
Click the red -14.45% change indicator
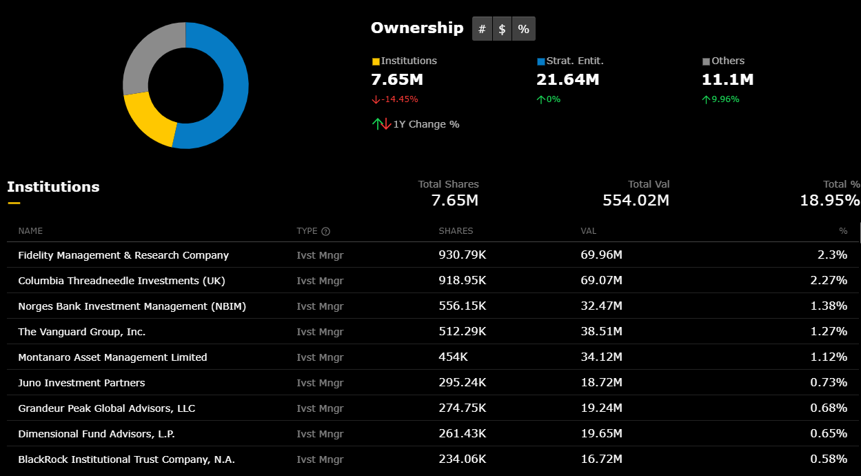(395, 99)
